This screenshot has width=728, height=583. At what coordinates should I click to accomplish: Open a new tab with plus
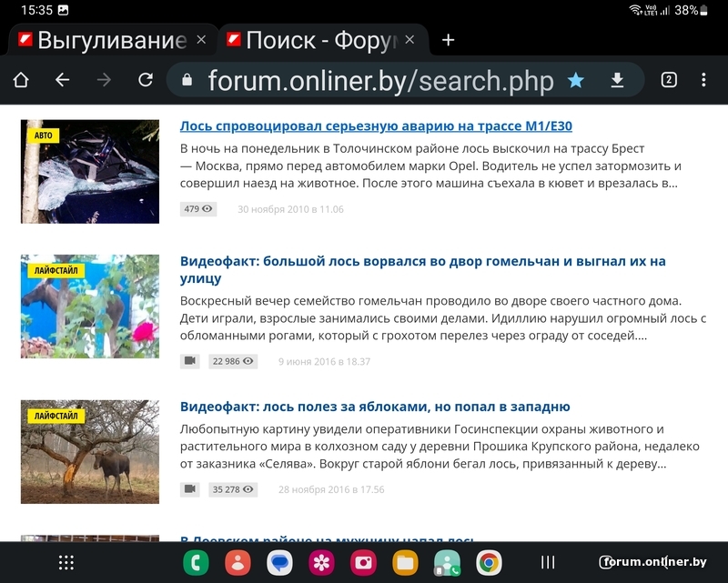pyautogui.click(x=448, y=40)
